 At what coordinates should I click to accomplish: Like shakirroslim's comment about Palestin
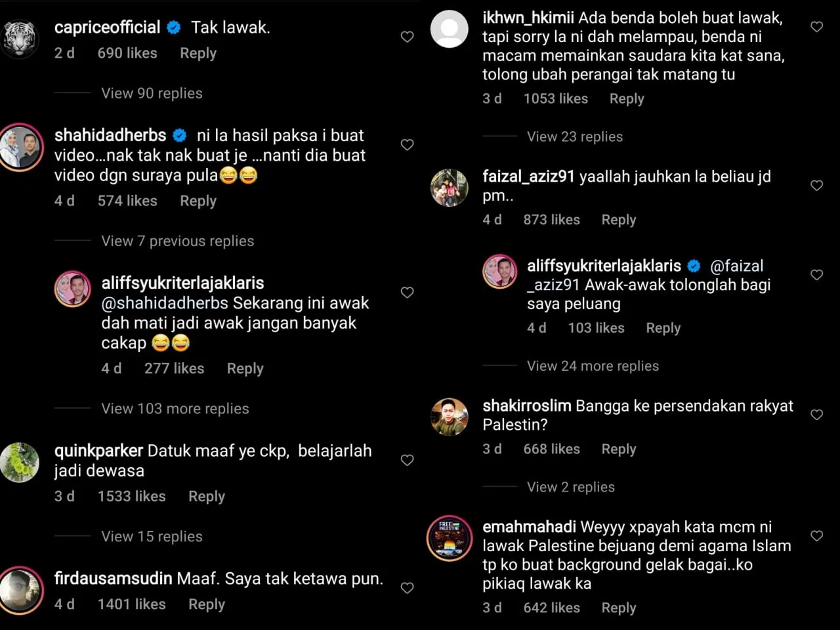click(816, 415)
